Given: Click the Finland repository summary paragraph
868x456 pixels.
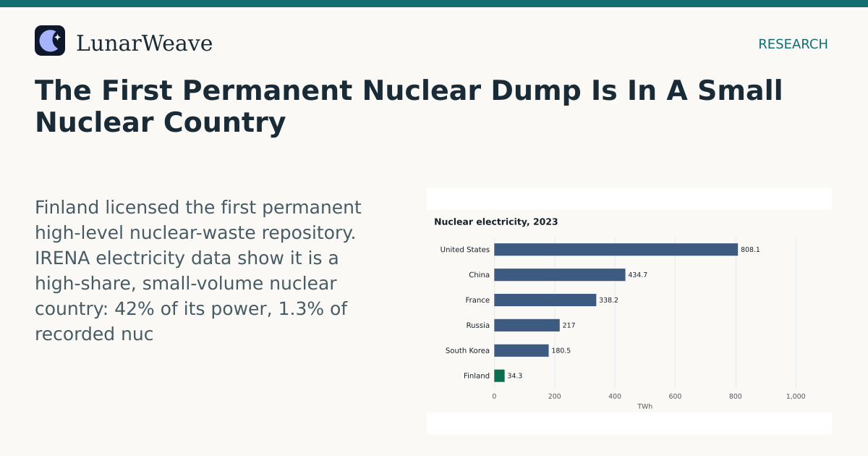Looking at the screenshot, I should click(198, 271).
